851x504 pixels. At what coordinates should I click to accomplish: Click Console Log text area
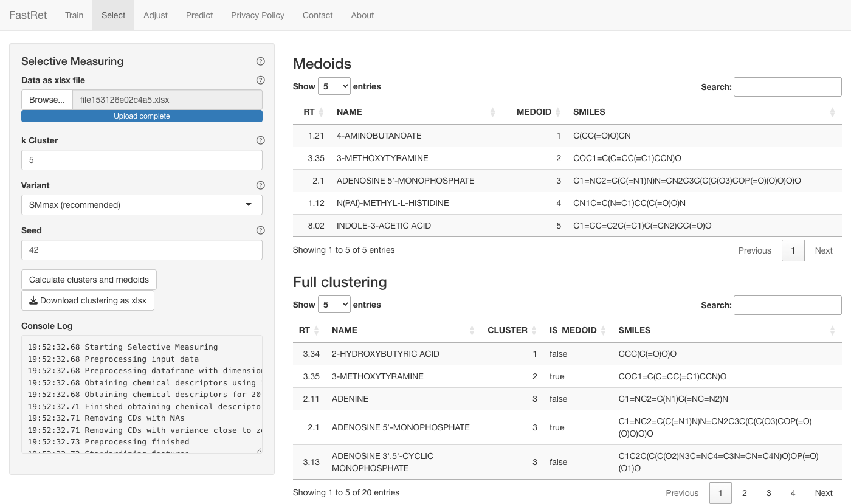click(x=142, y=394)
